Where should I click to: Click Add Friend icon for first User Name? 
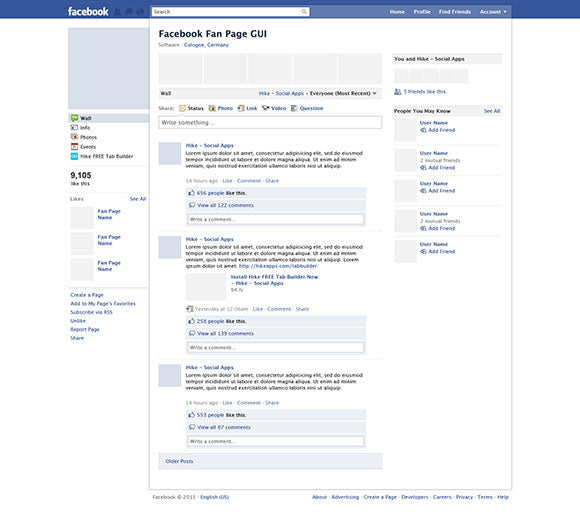(424, 130)
